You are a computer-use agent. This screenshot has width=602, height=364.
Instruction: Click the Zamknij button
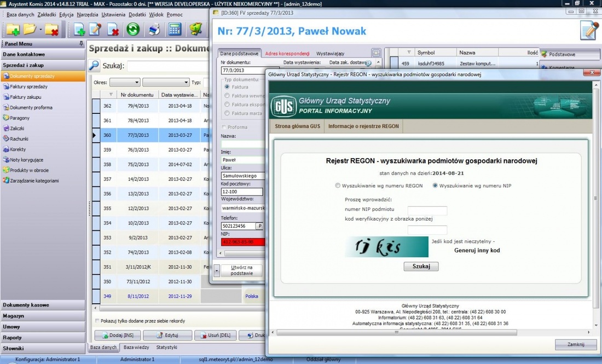coord(576,344)
